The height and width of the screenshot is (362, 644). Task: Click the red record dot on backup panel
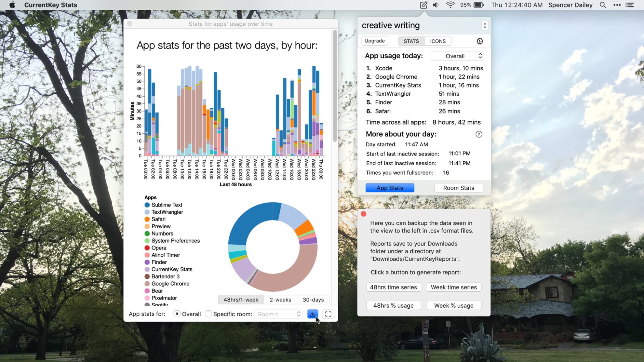(x=363, y=214)
